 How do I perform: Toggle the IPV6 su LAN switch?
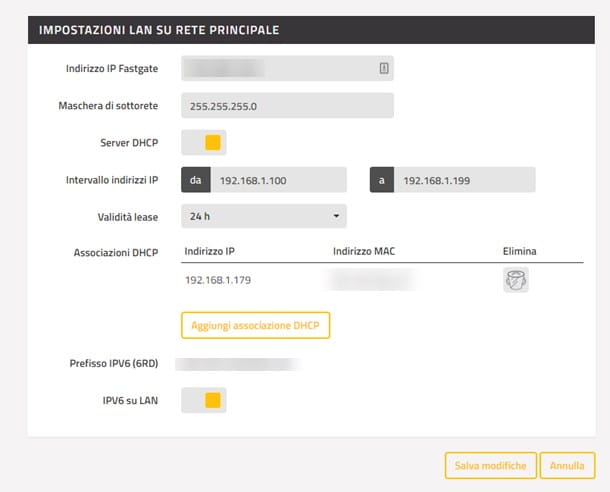203,400
